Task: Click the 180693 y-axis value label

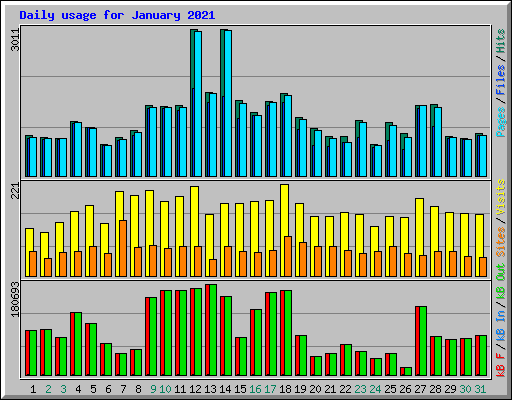Action: (x=15, y=299)
